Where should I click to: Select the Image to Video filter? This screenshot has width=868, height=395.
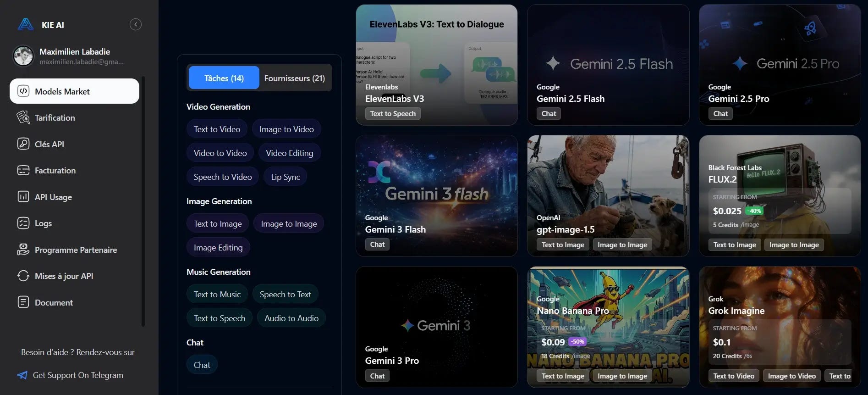[286, 129]
